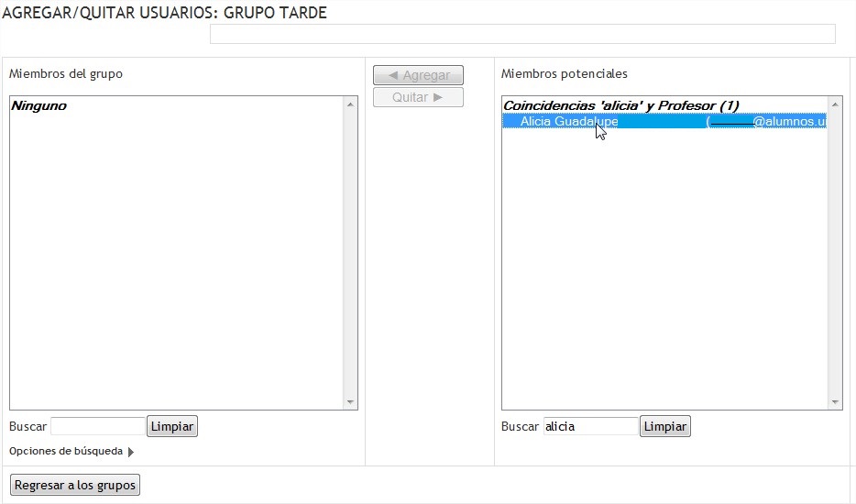Click Limpiar under the group members list
The height and width of the screenshot is (504, 856).
171,426
